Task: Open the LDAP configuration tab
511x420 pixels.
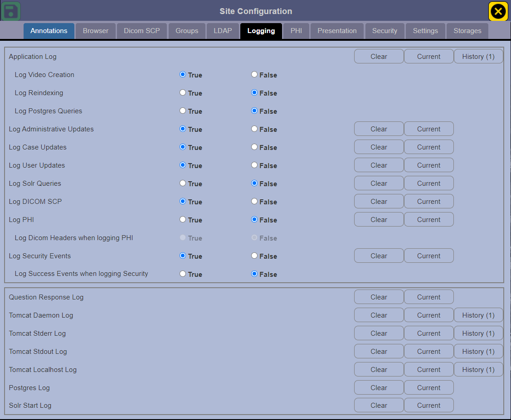Action: click(x=223, y=31)
